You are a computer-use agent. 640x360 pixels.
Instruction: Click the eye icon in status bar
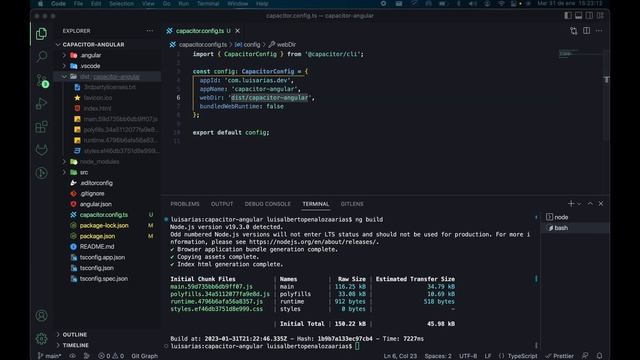click(x=72, y=356)
